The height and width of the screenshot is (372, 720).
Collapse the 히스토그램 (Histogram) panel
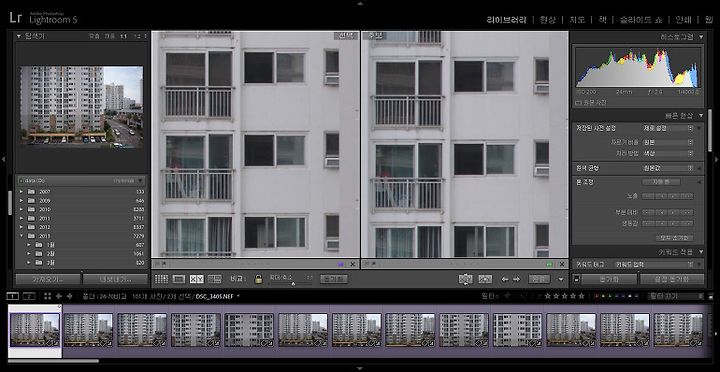coord(701,37)
